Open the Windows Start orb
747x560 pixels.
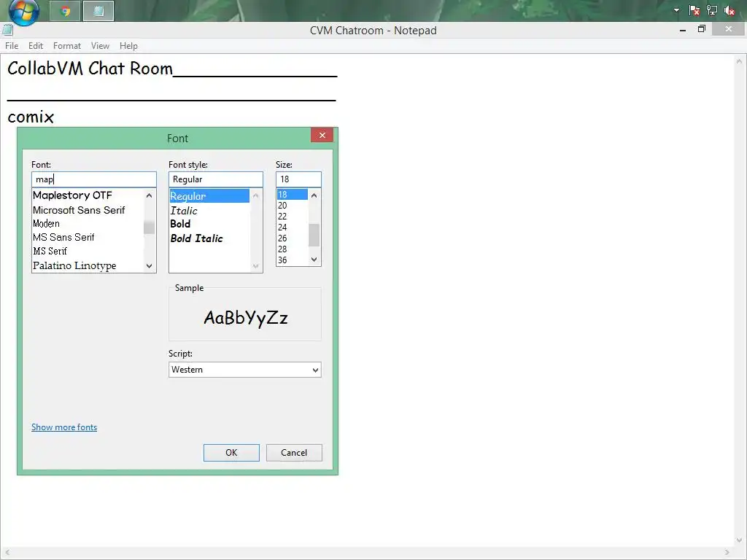(24, 11)
